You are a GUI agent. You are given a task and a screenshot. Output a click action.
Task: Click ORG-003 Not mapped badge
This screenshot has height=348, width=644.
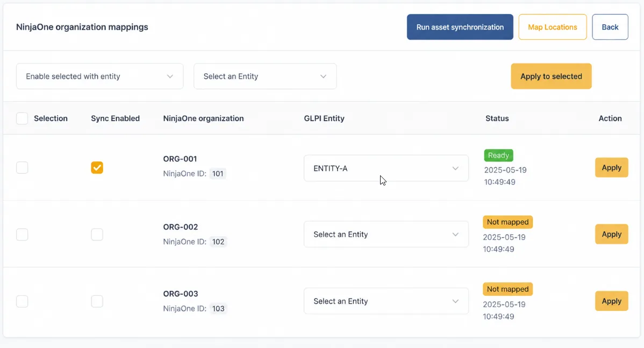click(507, 289)
